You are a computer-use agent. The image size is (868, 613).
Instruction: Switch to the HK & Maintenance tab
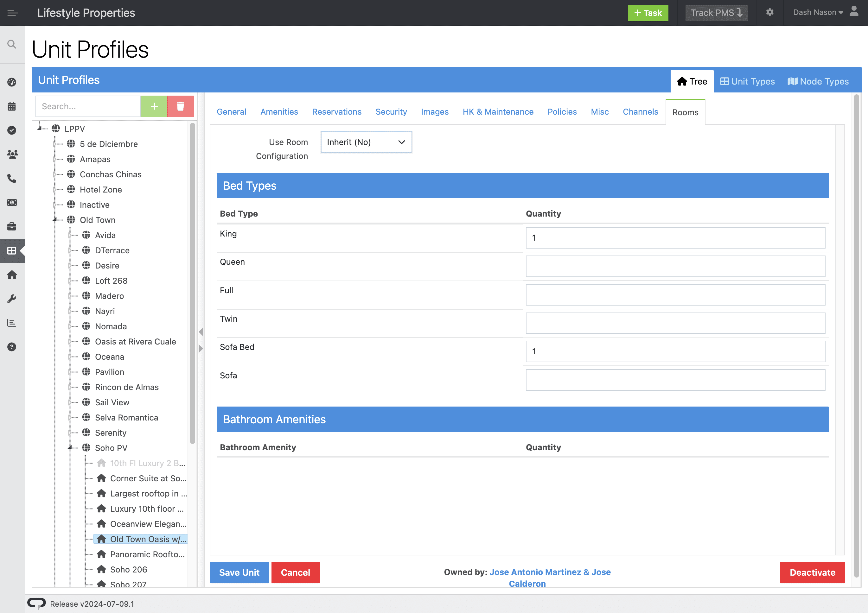(498, 112)
